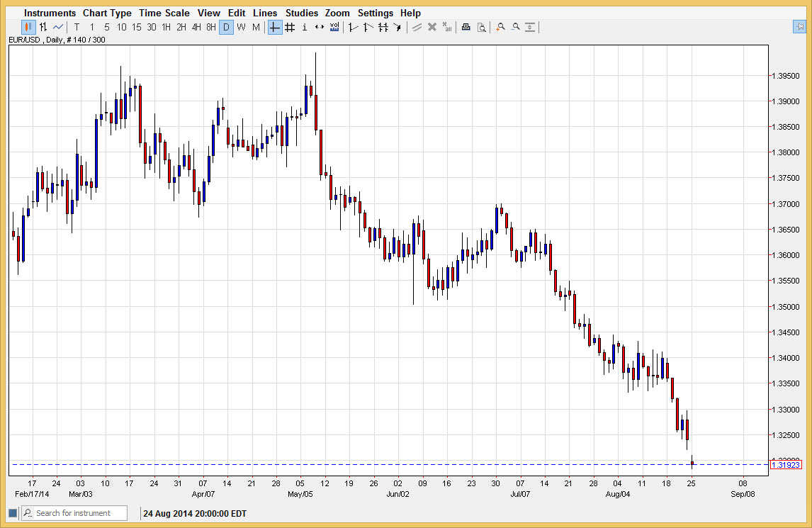Open the Studies menu
Viewport: 812px width, 528px height.
[x=302, y=13]
